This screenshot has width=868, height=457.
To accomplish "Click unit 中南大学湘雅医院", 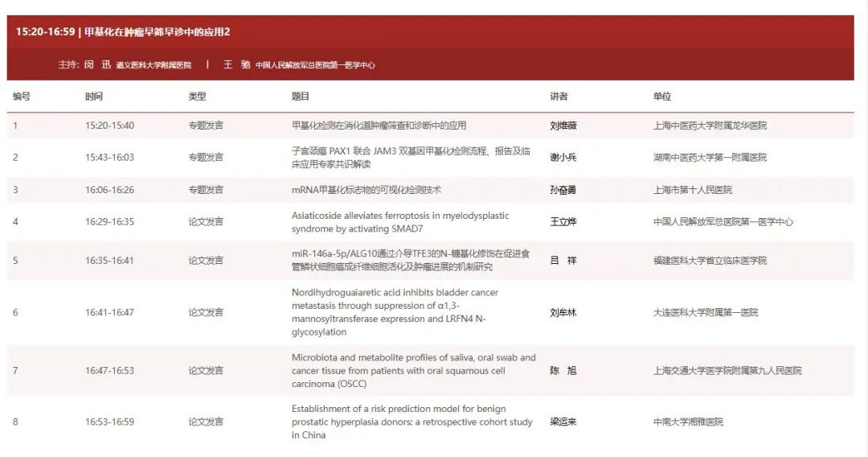I will click(688, 422).
